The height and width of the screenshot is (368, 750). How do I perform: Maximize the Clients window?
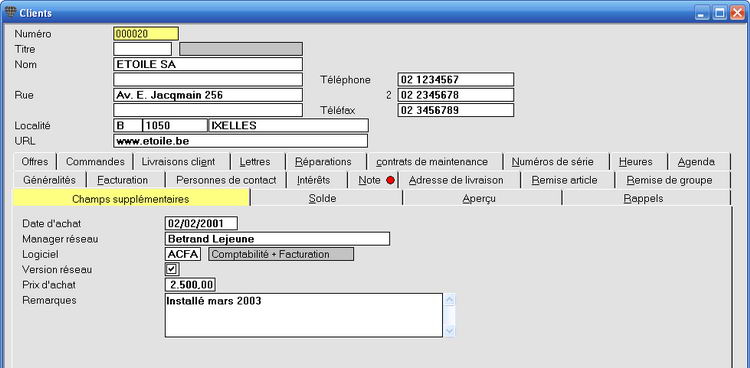(719, 13)
